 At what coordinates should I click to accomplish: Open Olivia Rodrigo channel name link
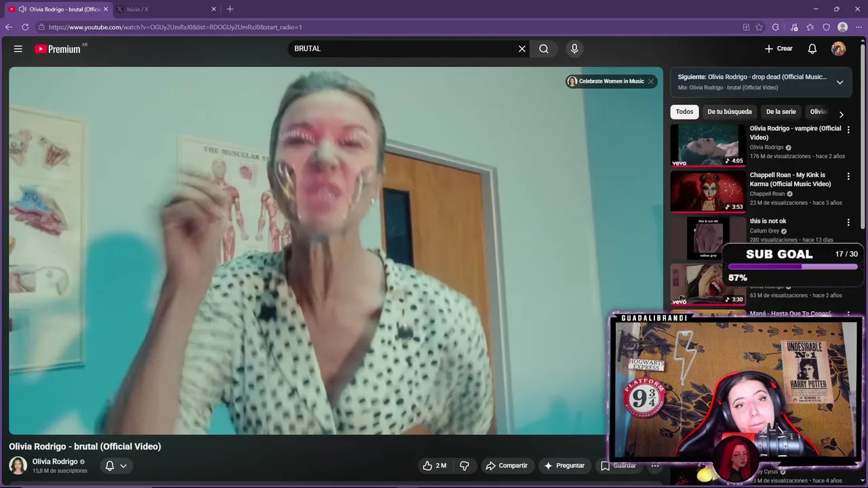click(x=55, y=462)
